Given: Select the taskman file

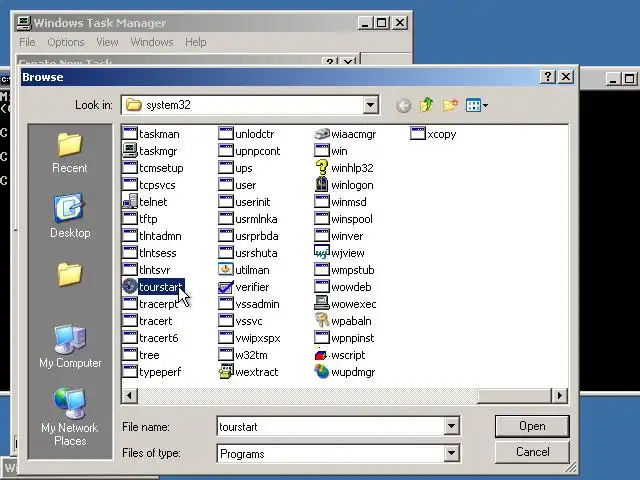Looking at the screenshot, I should pyautogui.click(x=151, y=133).
